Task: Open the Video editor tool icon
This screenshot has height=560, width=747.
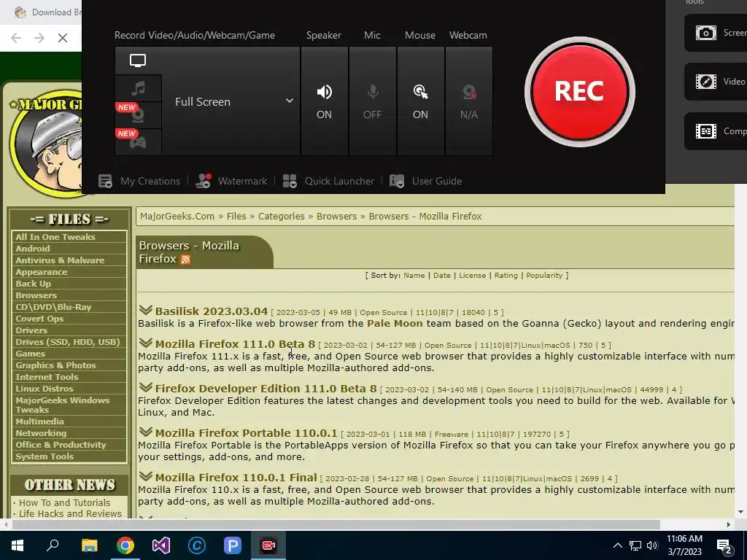Action: (705, 82)
